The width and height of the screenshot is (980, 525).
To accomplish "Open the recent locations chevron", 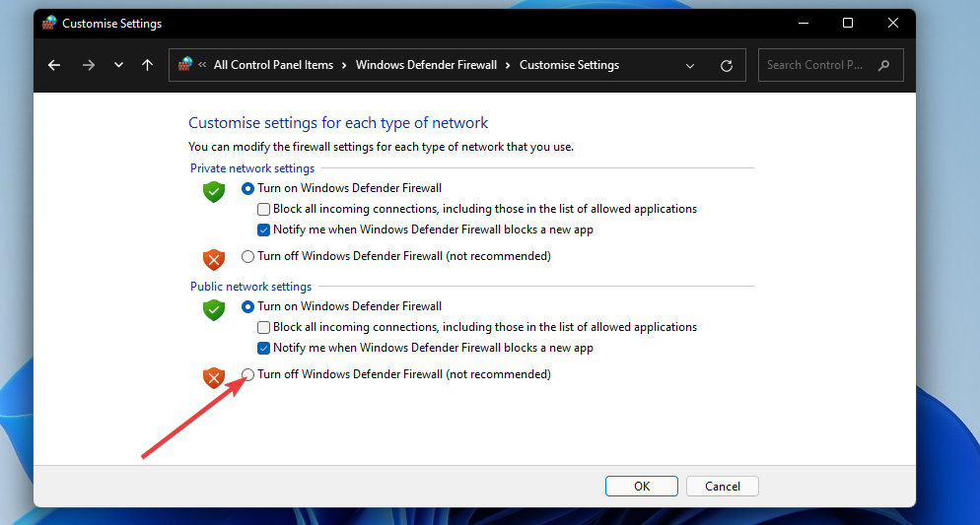I will tap(118, 65).
